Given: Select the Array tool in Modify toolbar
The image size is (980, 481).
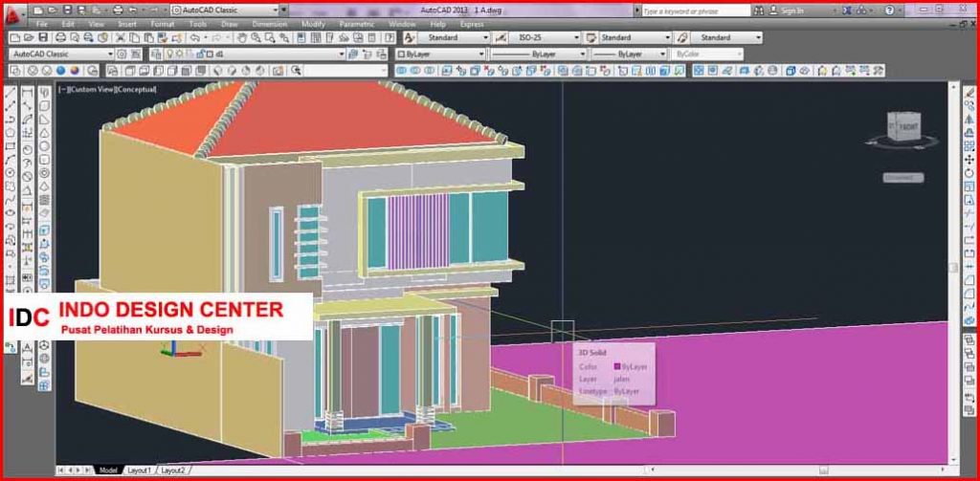Looking at the screenshot, I should tap(969, 146).
